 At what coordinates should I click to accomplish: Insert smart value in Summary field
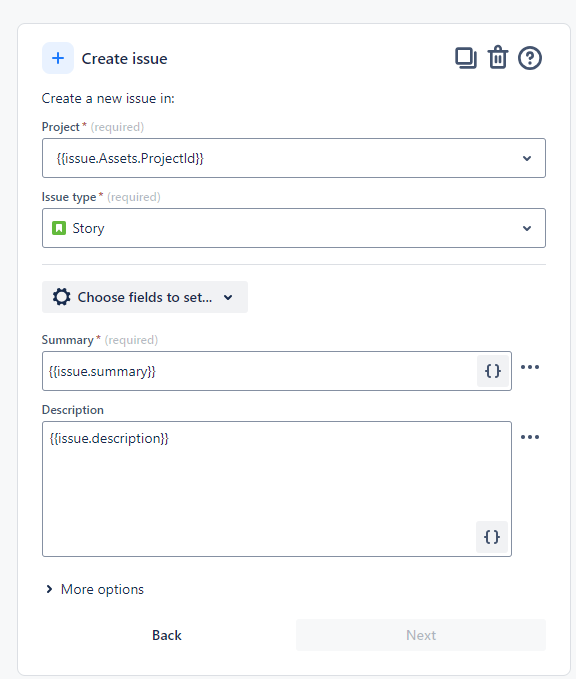click(493, 371)
